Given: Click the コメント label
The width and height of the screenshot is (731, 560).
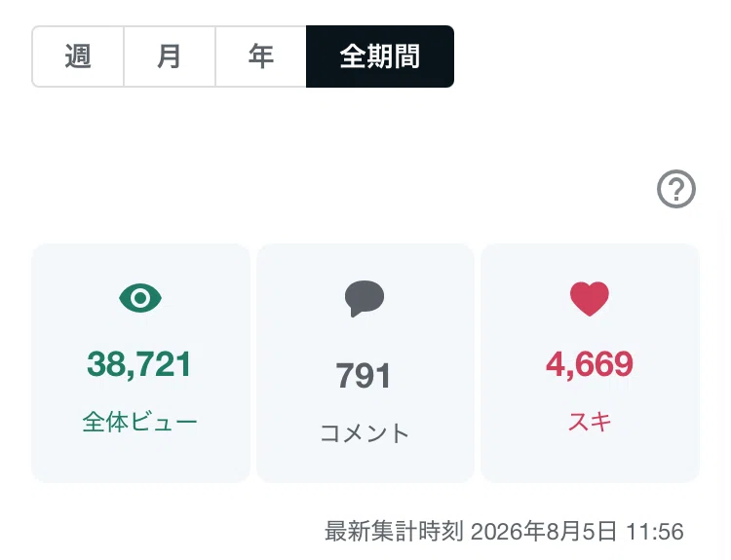Looking at the screenshot, I should click(365, 432).
